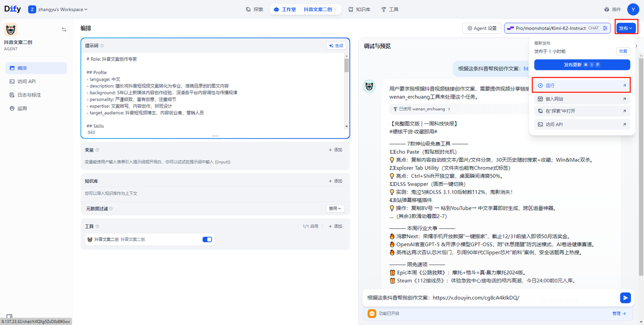
Task: Open 访问 API in left sidebar
Action: (x=26, y=82)
